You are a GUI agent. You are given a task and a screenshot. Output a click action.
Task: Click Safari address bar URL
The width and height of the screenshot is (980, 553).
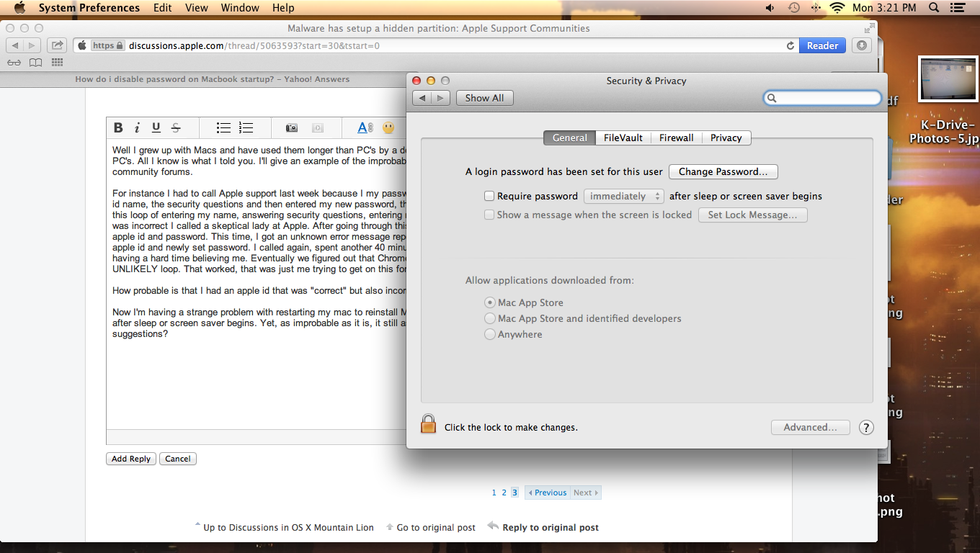254,45
